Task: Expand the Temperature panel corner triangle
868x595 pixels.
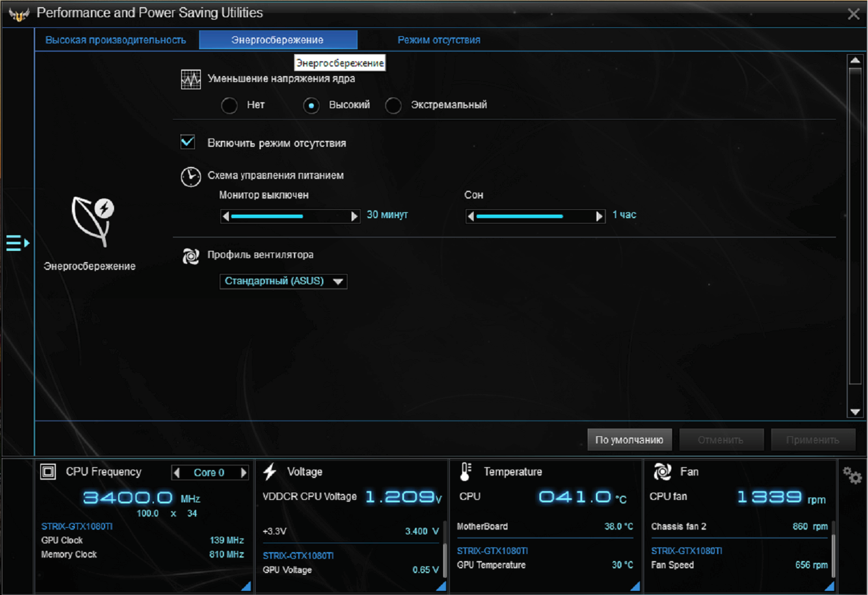Action: (x=635, y=586)
